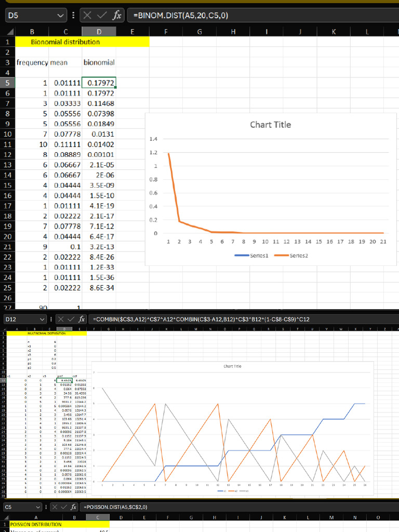The image size is (399, 532).
Task: Select column A header in Poisson sheet
Action: (x=36, y=517)
